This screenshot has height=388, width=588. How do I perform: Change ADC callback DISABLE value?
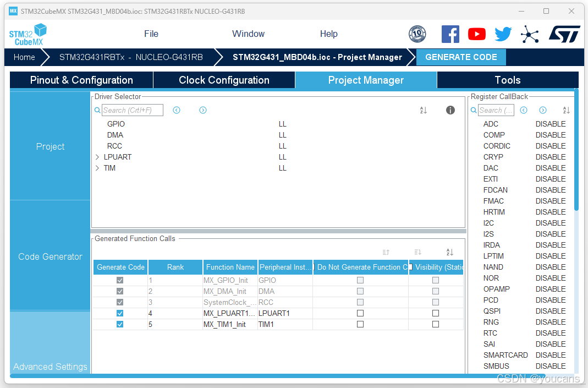[x=551, y=124]
